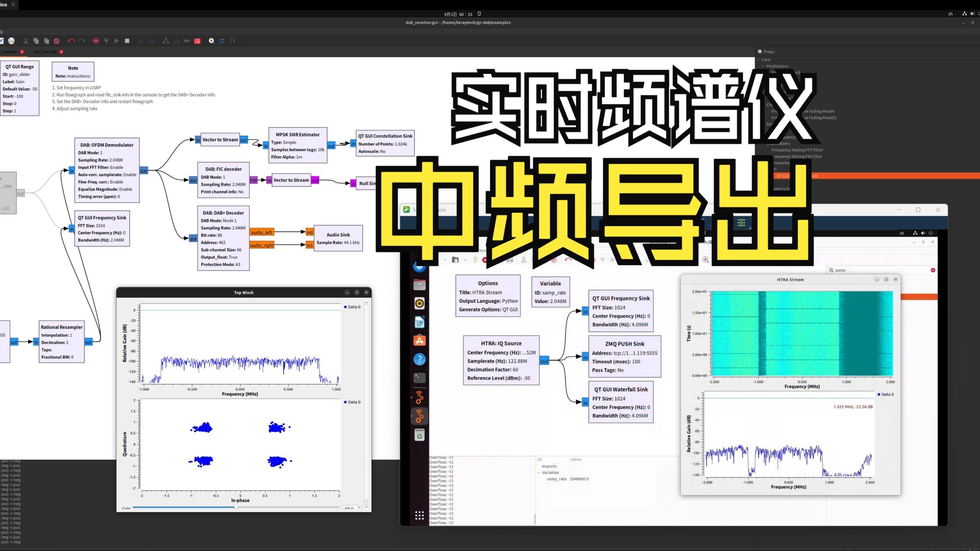Screen dimensions: 980x551
Task: Toggle Data 0 legend on Top Block spectrum plot
Action: pos(352,307)
